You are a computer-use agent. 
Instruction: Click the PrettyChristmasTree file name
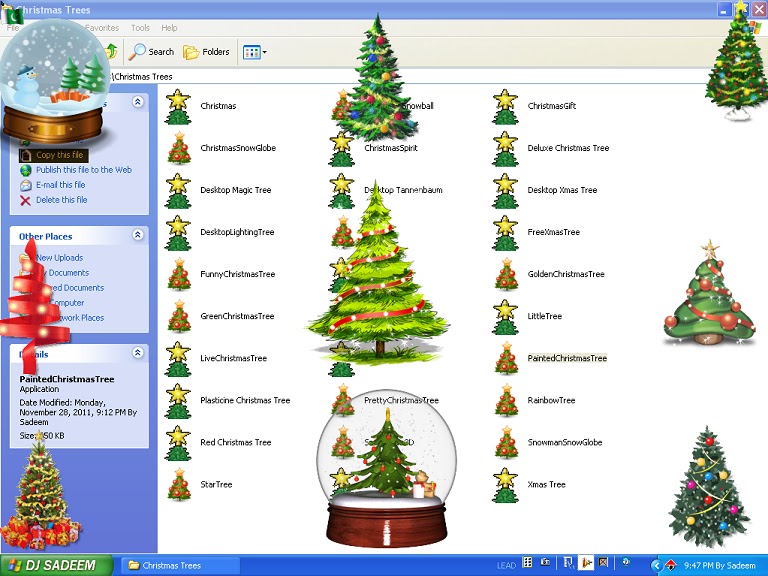click(401, 401)
